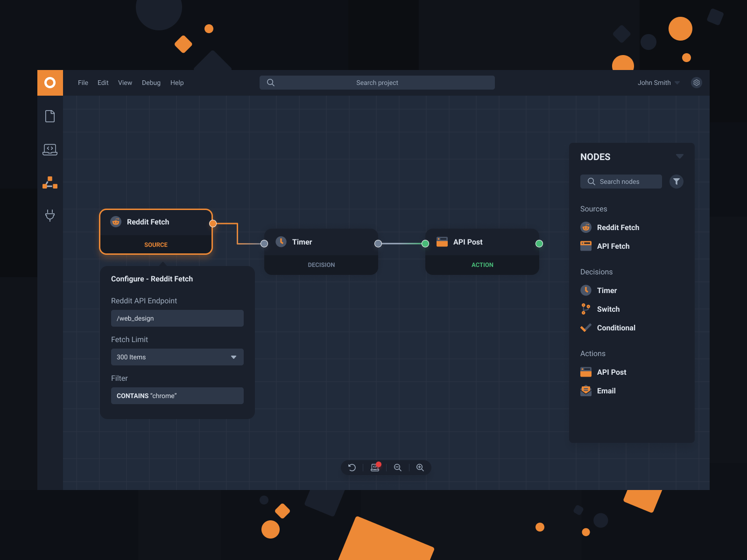Click the debug laptop icon with red dot
The width and height of the screenshot is (747, 560).
click(375, 467)
